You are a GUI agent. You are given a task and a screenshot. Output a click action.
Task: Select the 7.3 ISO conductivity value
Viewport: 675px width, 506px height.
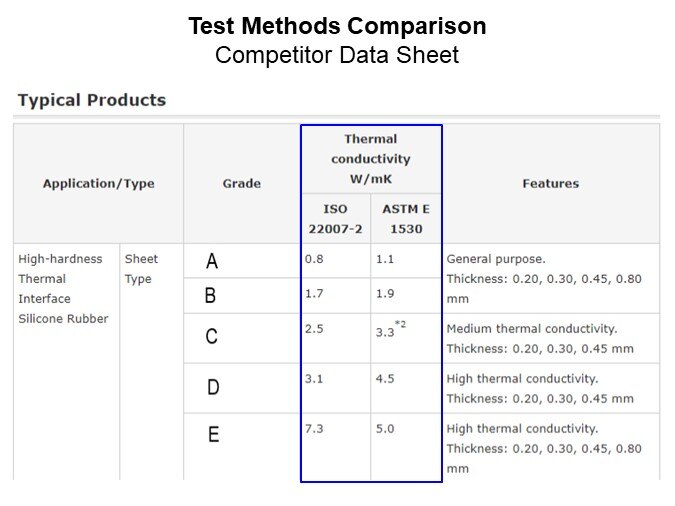(314, 429)
